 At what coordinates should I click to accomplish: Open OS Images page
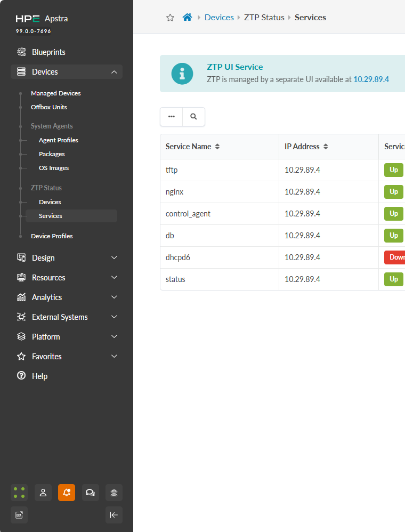pyautogui.click(x=54, y=168)
